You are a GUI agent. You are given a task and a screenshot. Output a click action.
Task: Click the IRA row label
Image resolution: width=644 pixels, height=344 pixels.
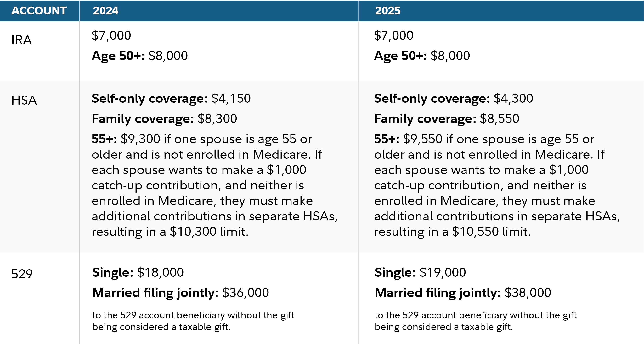tap(21, 40)
